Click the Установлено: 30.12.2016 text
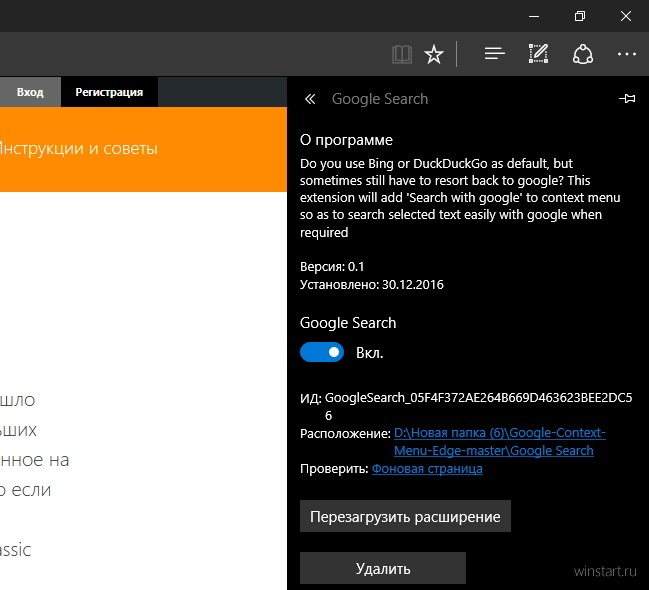The width and height of the screenshot is (649, 590). click(x=372, y=284)
